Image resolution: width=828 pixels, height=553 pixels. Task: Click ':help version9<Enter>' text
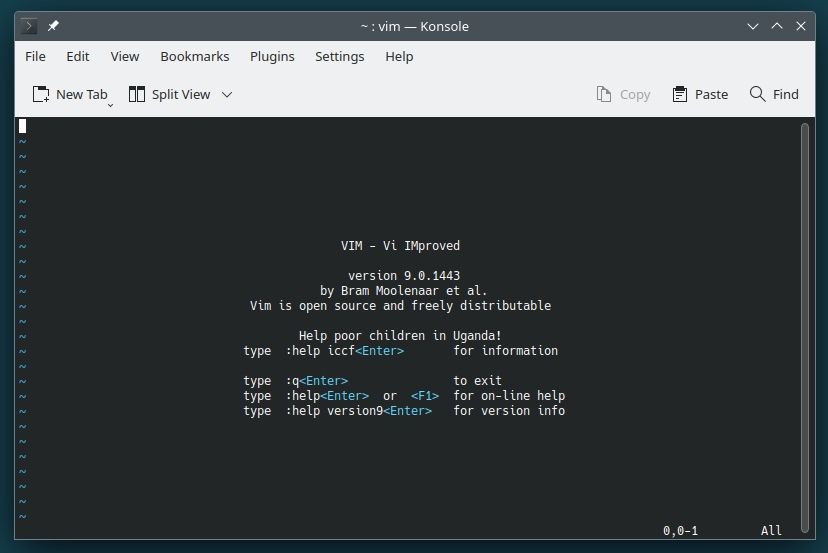point(359,411)
